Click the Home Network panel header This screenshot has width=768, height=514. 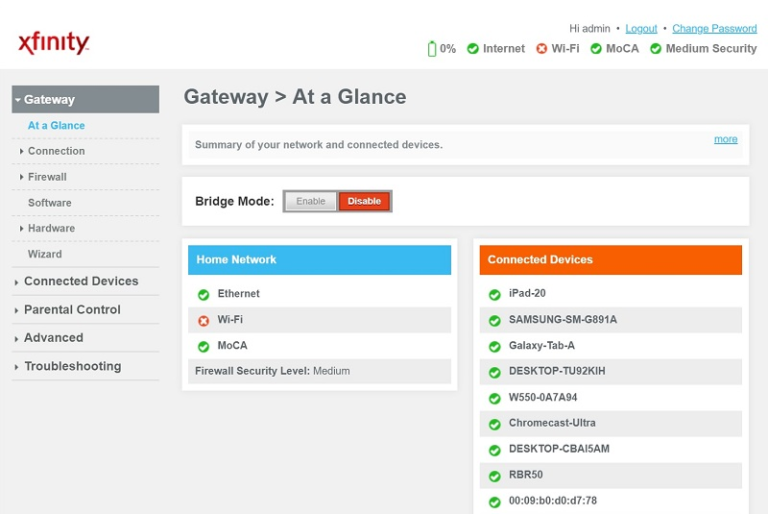click(x=319, y=260)
